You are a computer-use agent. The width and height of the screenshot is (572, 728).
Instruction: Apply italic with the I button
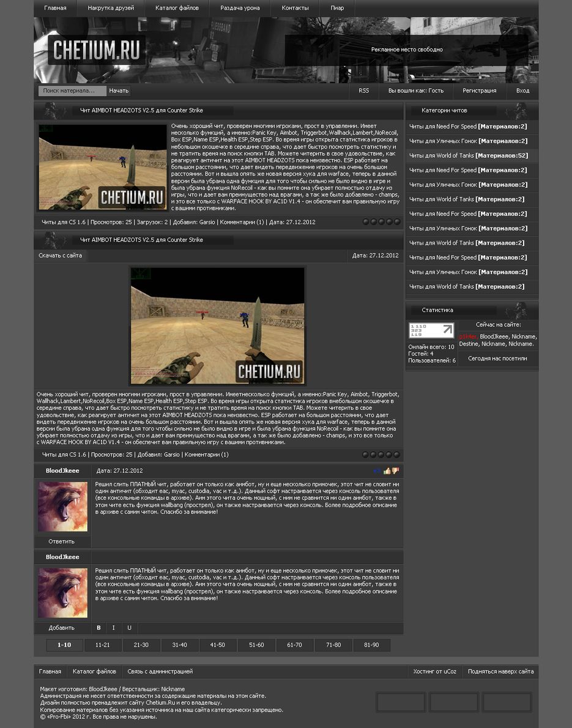[x=113, y=628]
